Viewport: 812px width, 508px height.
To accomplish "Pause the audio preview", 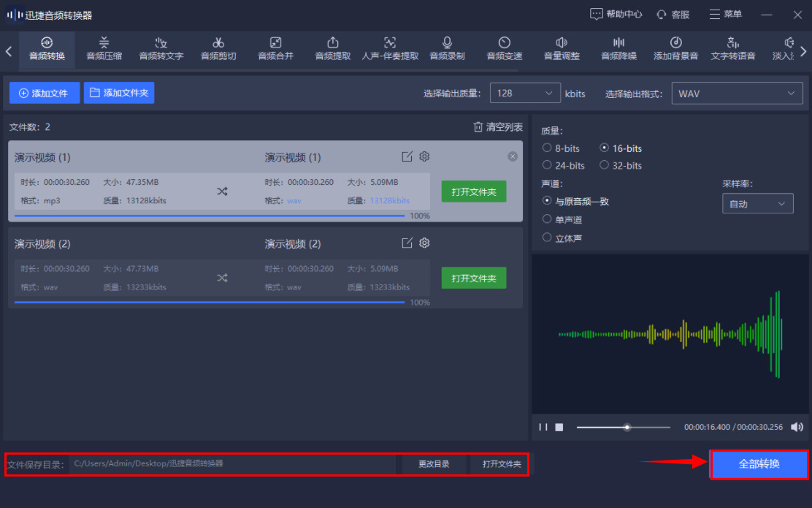I will 543,427.
